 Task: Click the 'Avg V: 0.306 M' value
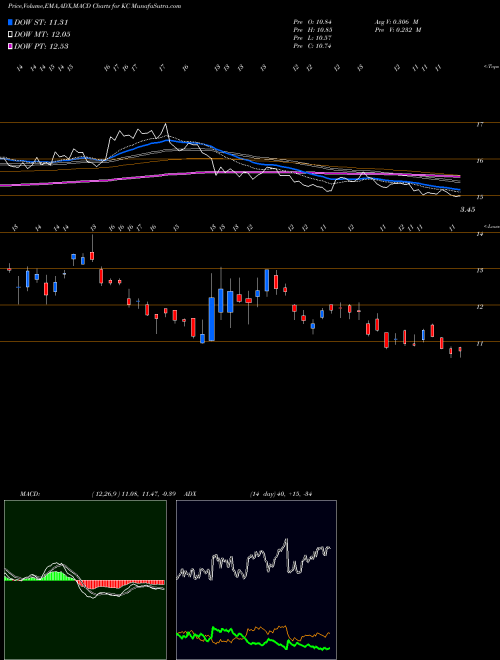click(397, 22)
